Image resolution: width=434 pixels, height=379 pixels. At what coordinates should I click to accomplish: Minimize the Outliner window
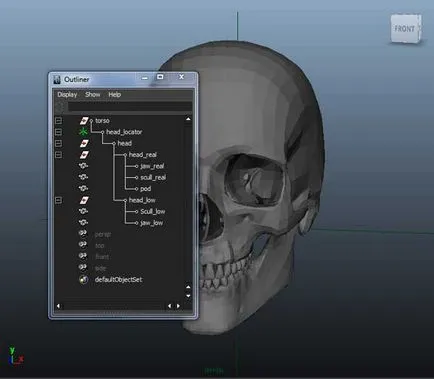coord(145,78)
